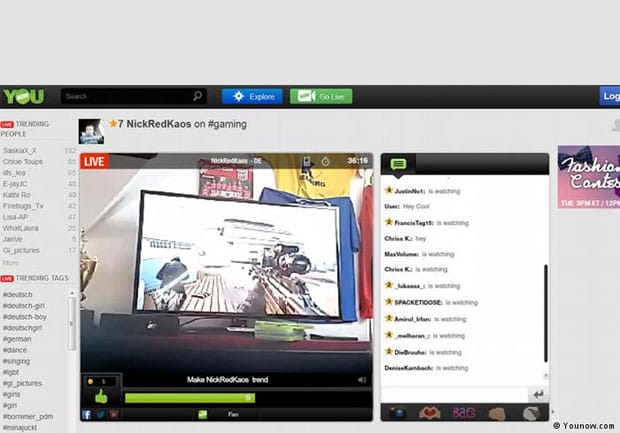The image size is (620, 433).
Task: Open the #gi_pictures trending tag
Action: (x=23, y=383)
